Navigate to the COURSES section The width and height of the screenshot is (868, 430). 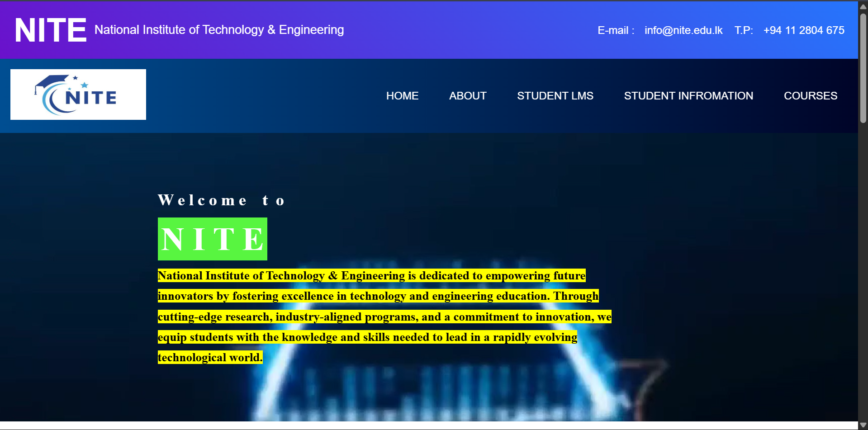coord(810,96)
